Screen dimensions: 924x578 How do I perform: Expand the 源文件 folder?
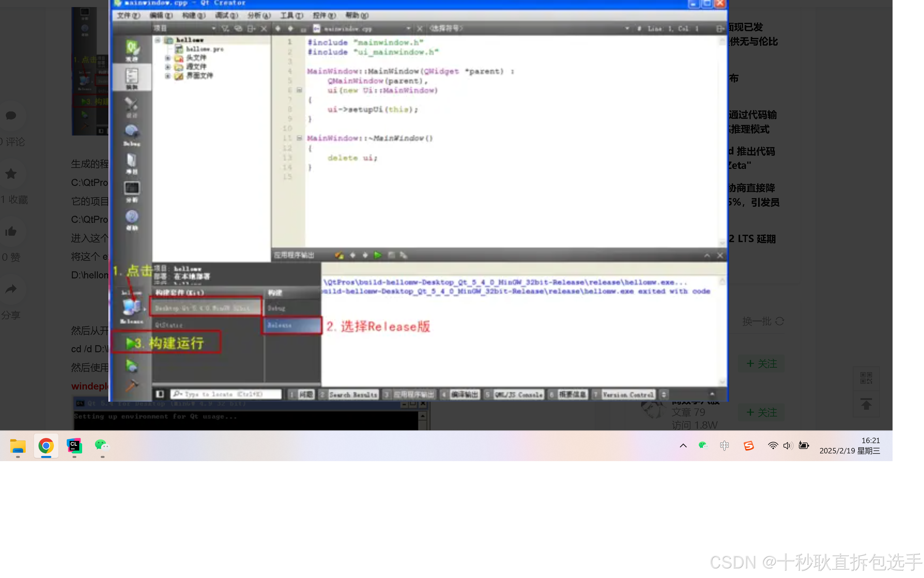pyautogui.click(x=167, y=67)
